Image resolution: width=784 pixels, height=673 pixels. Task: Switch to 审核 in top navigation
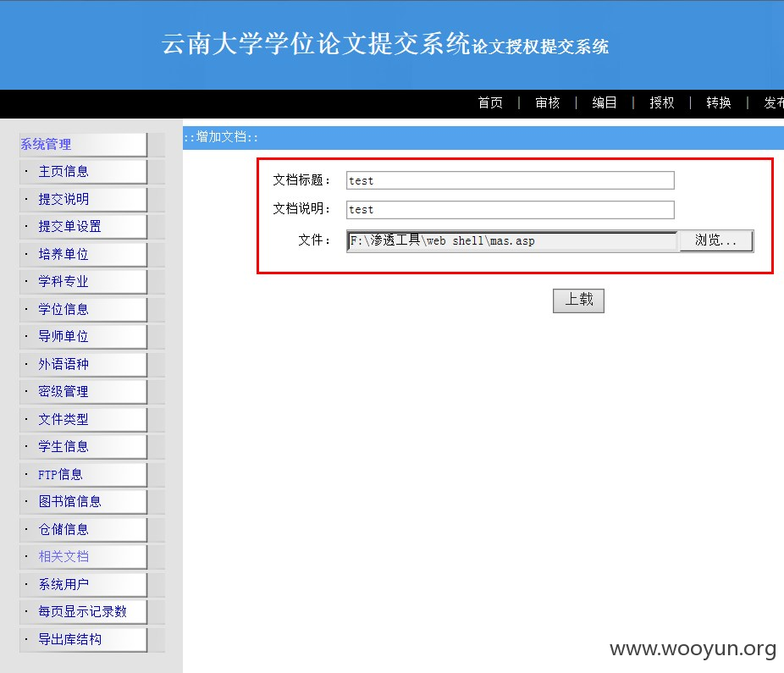click(548, 102)
